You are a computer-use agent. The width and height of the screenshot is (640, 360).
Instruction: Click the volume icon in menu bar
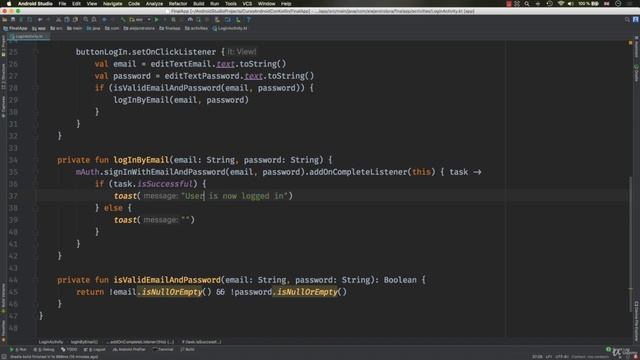click(x=571, y=4)
